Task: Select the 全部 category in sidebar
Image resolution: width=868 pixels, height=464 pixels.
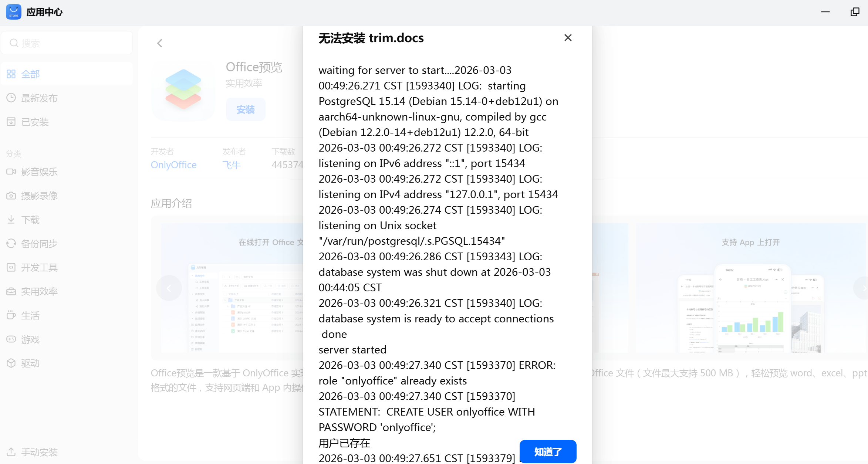Action: pyautogui.click(x=30, y=74)
